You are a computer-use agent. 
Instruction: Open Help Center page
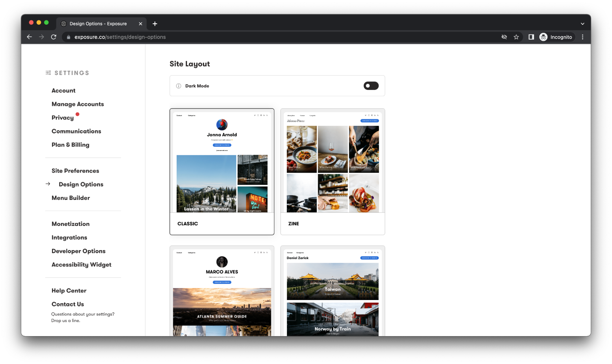[69, 290]
